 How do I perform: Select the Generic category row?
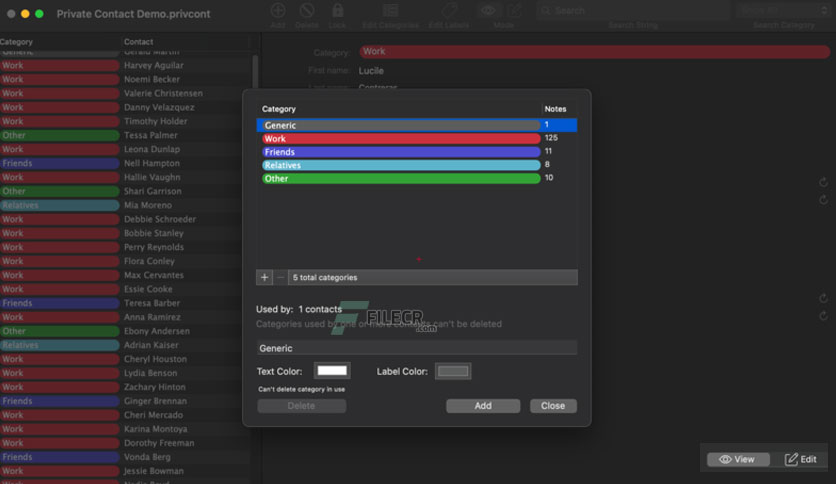[x=416, y=125]
